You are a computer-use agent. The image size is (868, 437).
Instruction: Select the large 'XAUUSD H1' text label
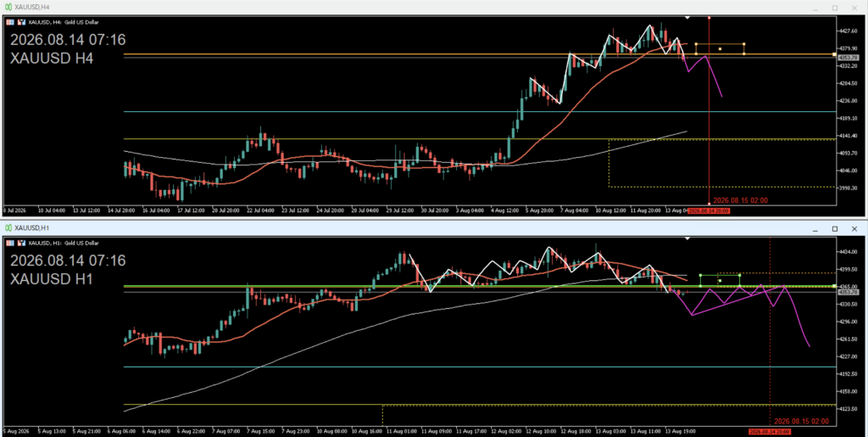(52, 279)
